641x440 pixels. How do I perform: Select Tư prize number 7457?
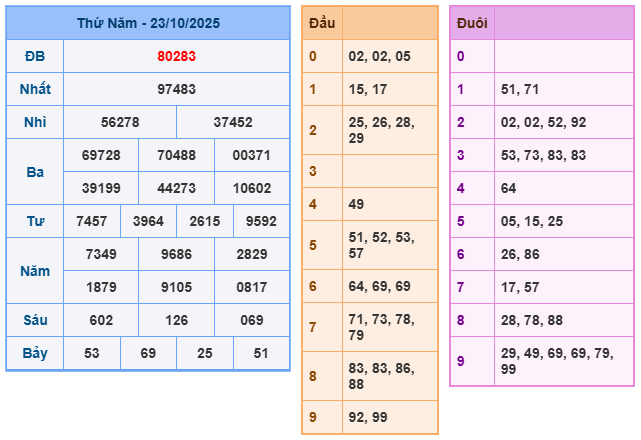[92, 221]
